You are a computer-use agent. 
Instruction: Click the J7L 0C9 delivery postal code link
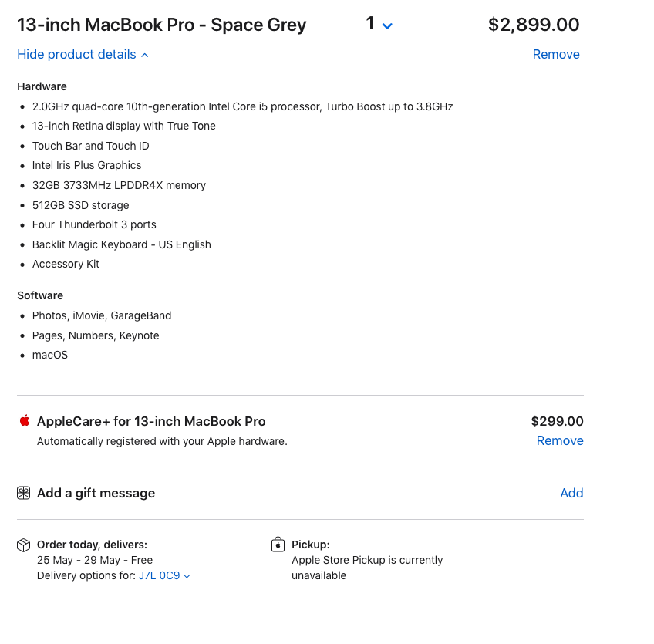click(159, 575)
